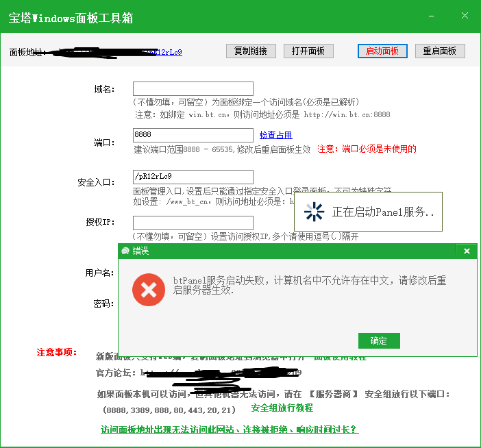This screenshot has width=481, height=448.
Task: Select the 授权IP input box
Action: pos(193,223)
